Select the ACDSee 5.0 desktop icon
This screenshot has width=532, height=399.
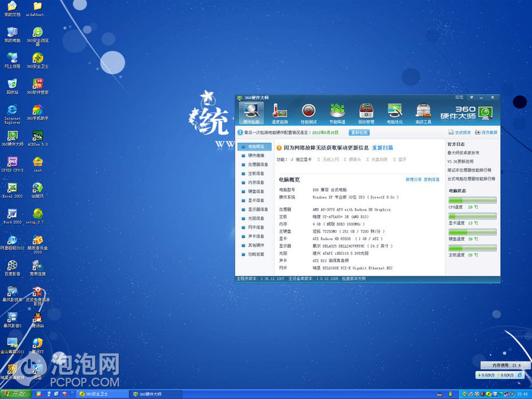pos(38,139)
